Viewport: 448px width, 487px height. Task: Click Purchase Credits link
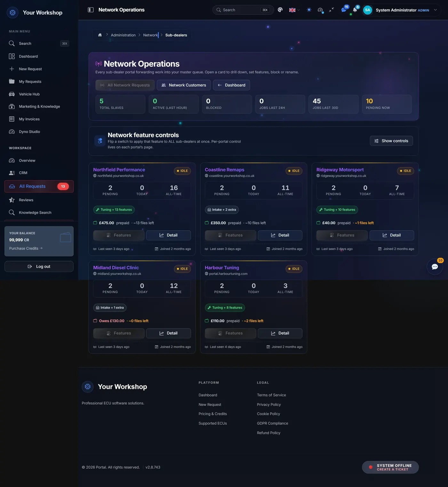(x=26, y=248)
